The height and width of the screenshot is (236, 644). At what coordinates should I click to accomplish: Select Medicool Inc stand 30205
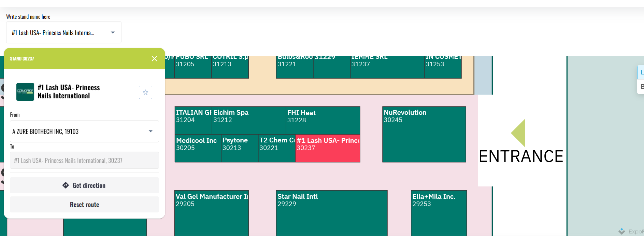198,149
